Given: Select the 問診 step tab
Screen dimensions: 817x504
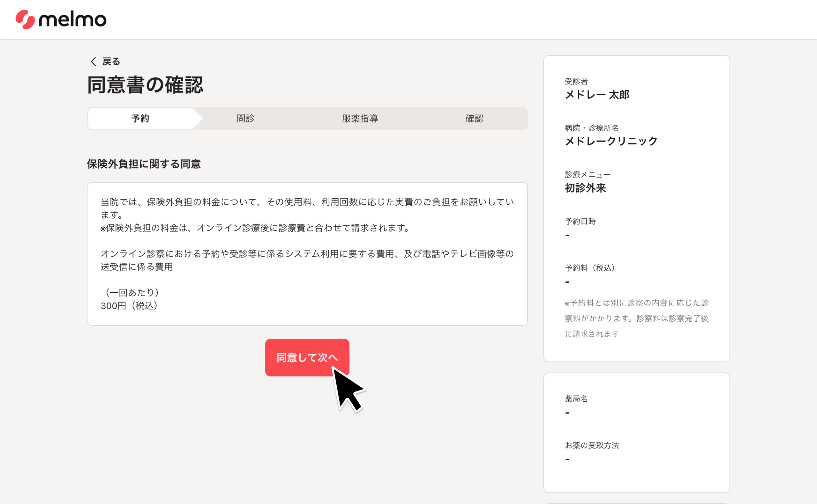Looking at the screenshot, I should pos(245,118).
